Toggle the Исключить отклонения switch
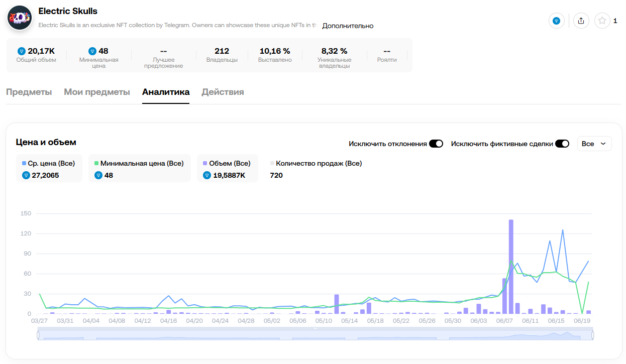This screenshot has height=364, width=626. (x=436, y=144)
